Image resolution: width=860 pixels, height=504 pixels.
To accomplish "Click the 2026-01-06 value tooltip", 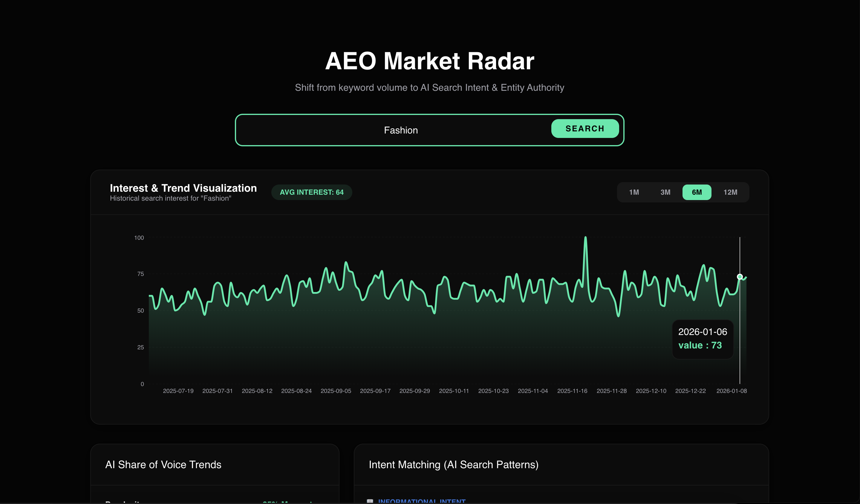I will pos(702,339).
